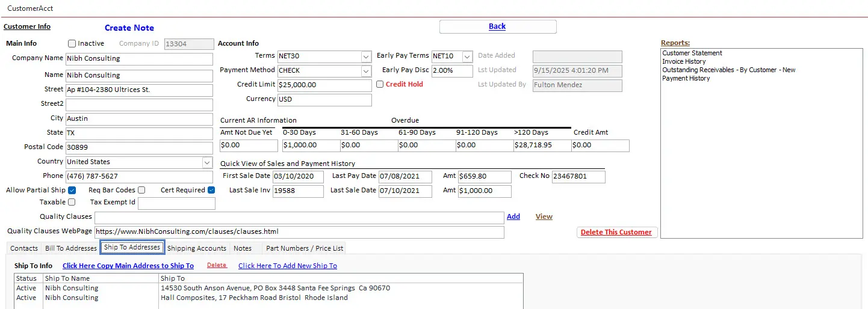This screenshot has width=868, height=309.
Task: Click Here To Add New Ship To
Action: click(288, 266)
